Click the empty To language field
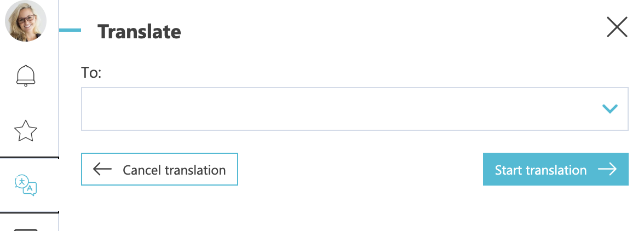This screenshot has width=644, height=231. [x=355, y=109]
